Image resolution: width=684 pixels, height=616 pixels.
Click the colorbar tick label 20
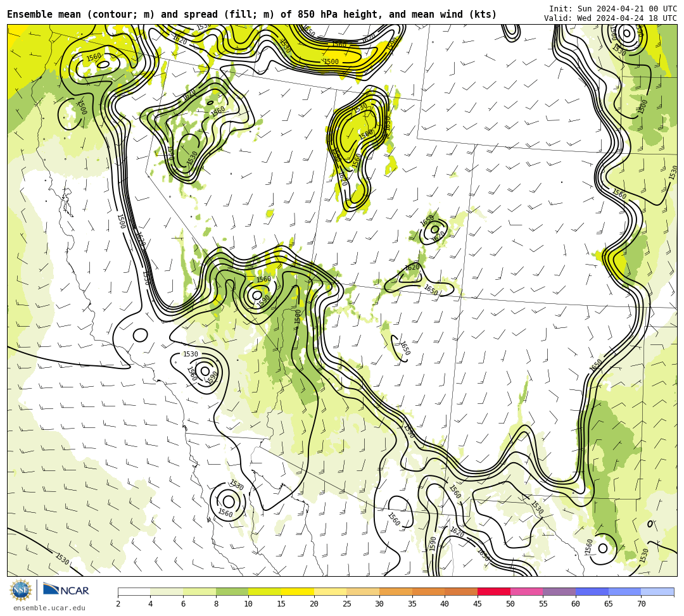point(313,604)
